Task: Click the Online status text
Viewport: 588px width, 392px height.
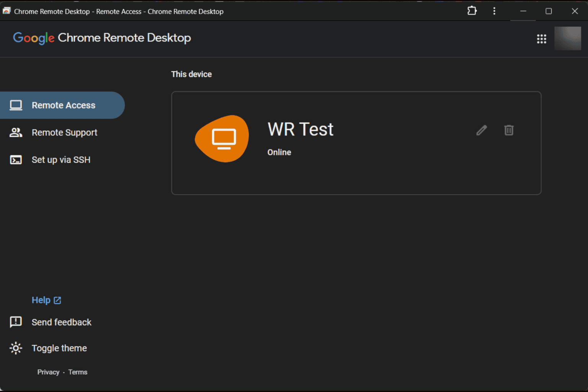Action: click(279, 152)
